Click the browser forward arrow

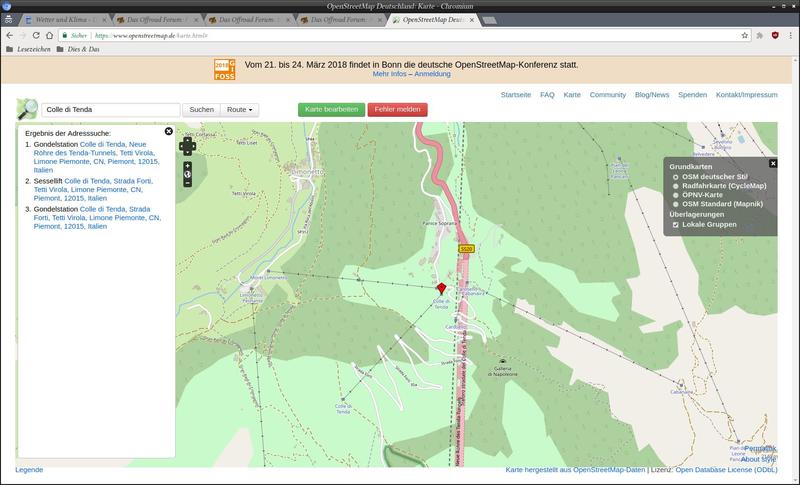[23, 36]
